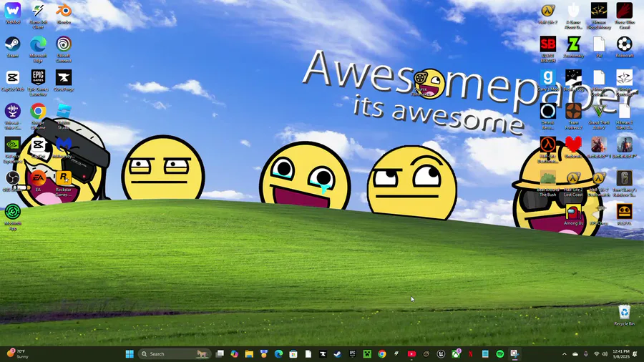Select the Silent Breath desktop icon
The height and width of the screenshot is (362, 644).
pos(548,49)
